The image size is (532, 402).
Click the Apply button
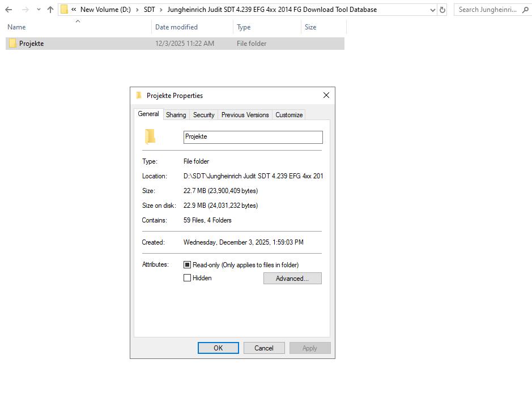tap(310, 348)
